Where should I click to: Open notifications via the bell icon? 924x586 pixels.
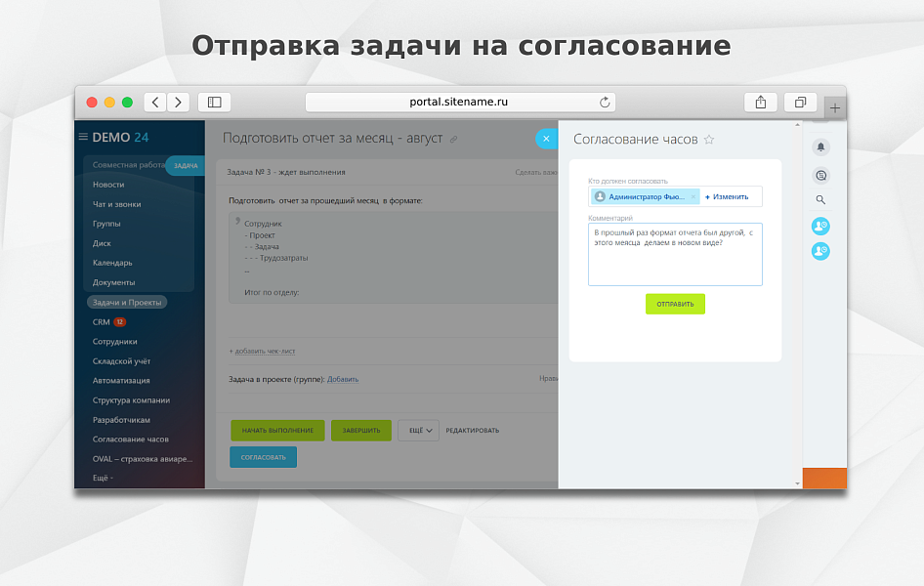[x=820, y=146]
